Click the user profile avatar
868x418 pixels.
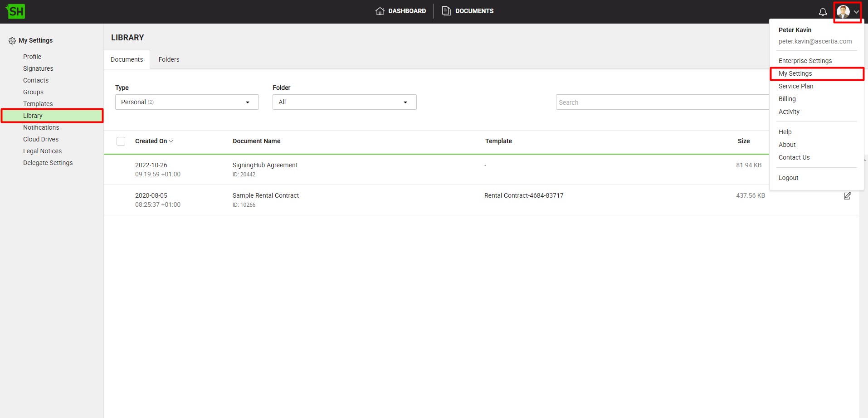pyautogui.click(x=843, y=12)
